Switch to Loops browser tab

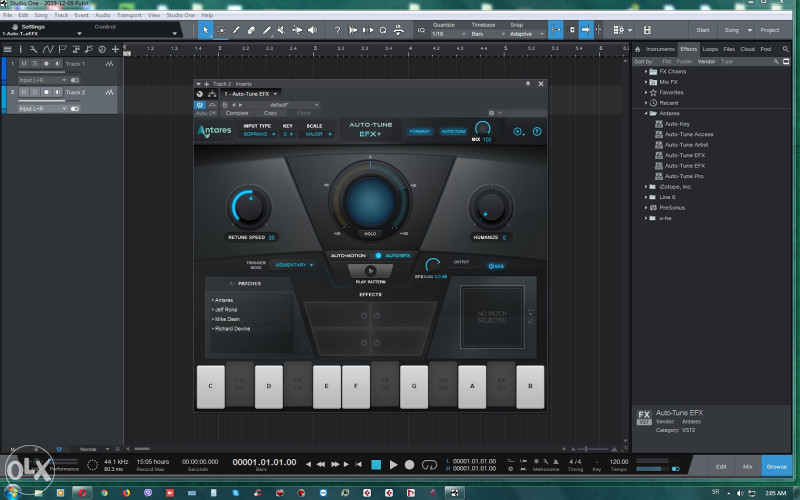(710, 49)
